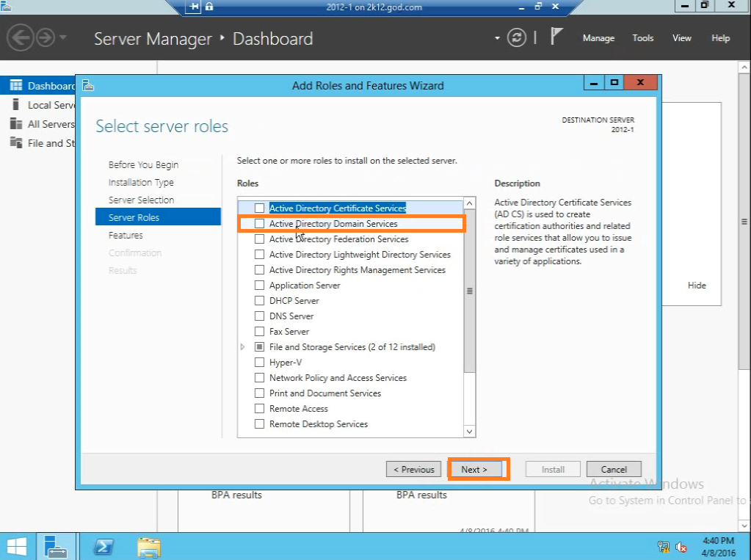751x560 pixels.
Task: Open the Tools menu
Action: 643,38
